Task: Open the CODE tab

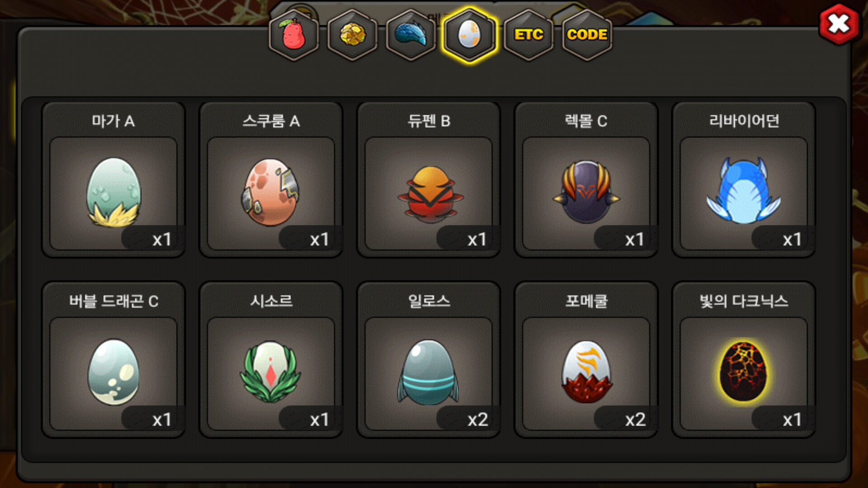Action: click(x=587, y=35)
